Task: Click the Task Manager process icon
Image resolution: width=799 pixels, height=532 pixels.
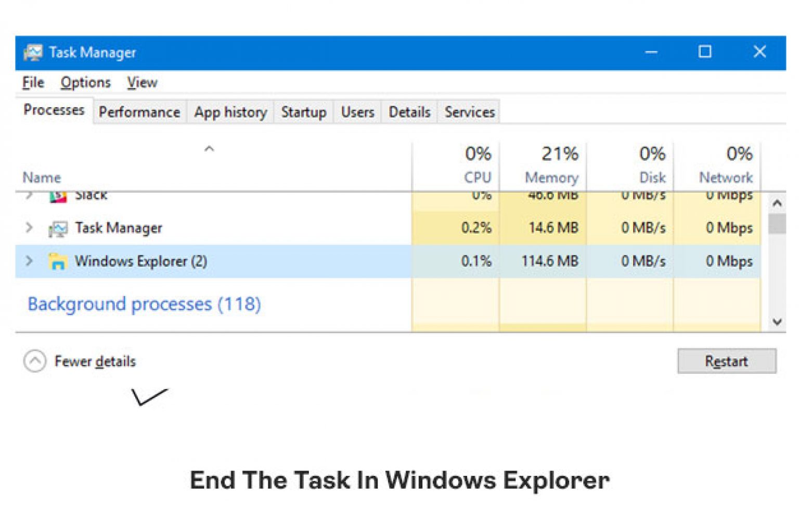Action: coord(58,227)
